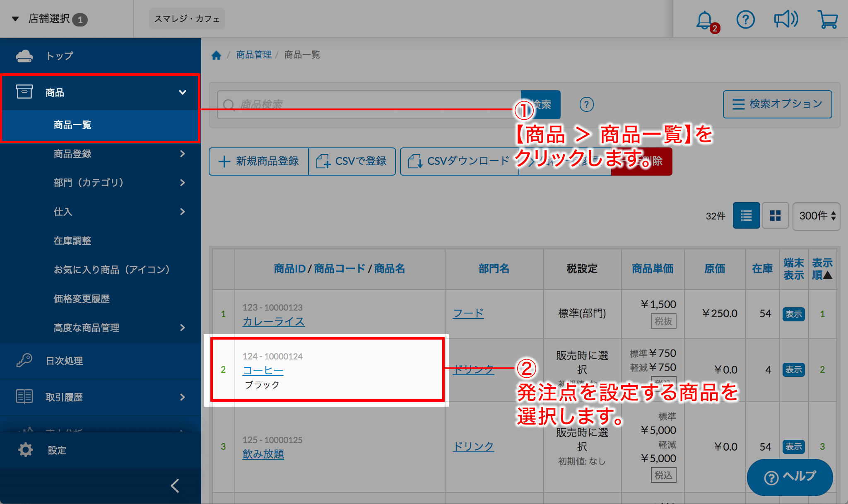848x504 pixels.
Task: Open the フード department link
Action: (x=468, y=313)
